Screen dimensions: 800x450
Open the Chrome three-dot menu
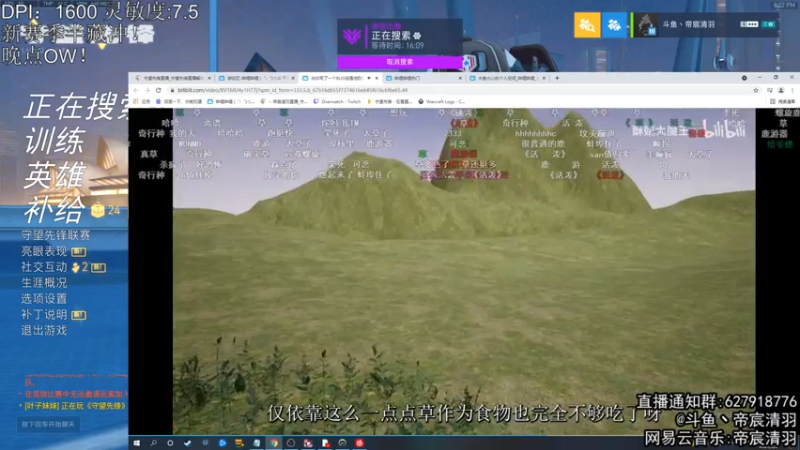click(x=792, y=90)
